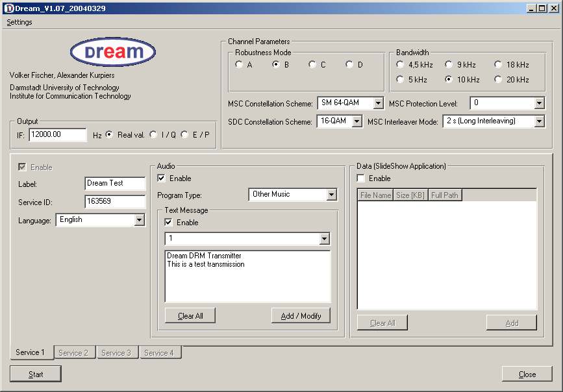This screenshot has width=563, height=392.
Task: Open the Settings menu
Action: pos(19,22)
